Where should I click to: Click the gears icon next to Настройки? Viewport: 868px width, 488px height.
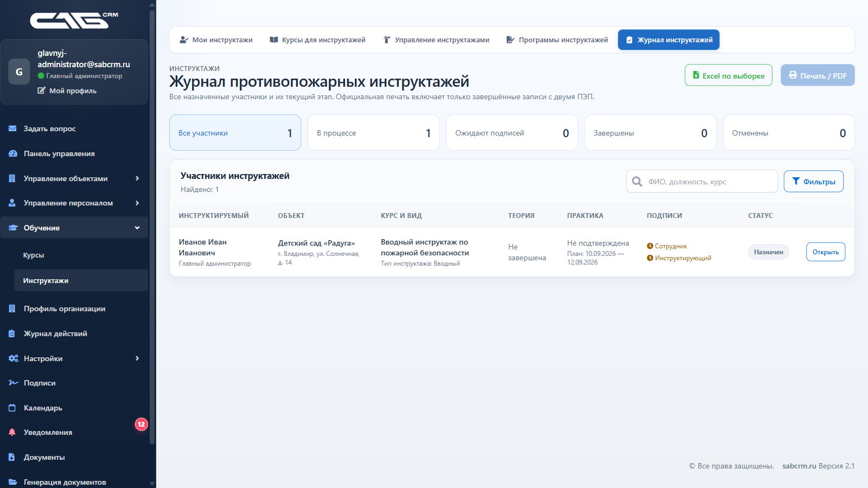tap(13, 358)
